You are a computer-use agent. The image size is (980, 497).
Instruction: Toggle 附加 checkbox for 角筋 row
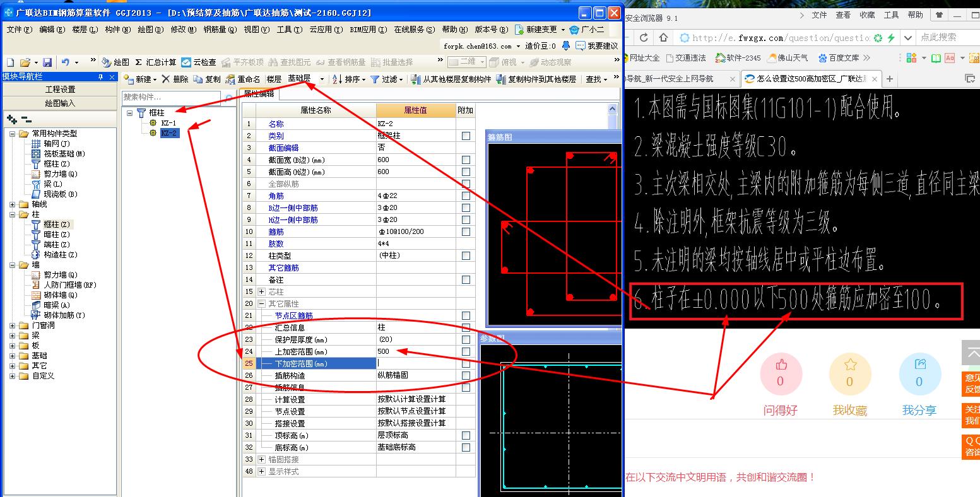[466, 196]
